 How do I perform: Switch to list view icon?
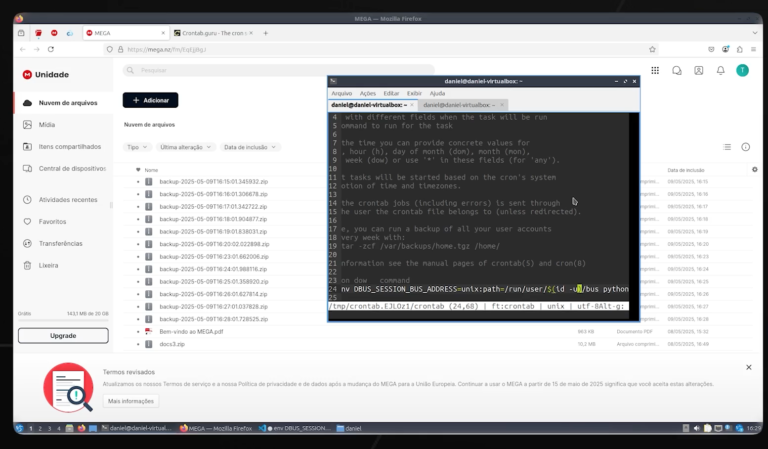(x=727, y=147)
